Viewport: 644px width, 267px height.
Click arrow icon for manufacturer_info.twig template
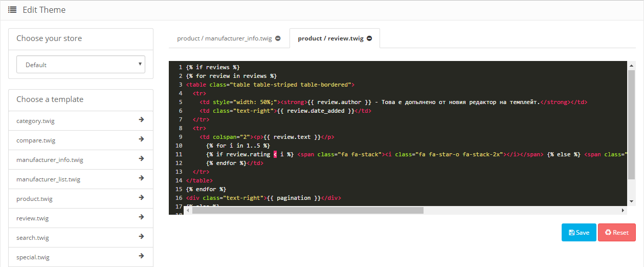tap(141, 159)
